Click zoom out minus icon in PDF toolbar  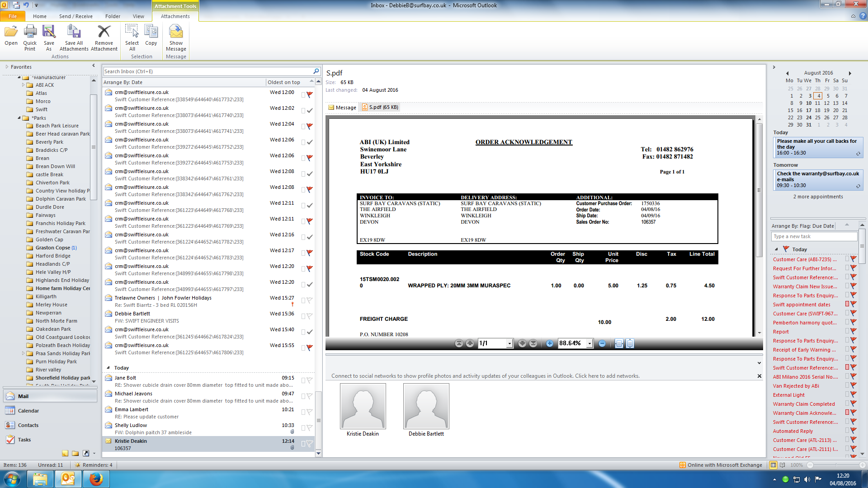point(602,343)
